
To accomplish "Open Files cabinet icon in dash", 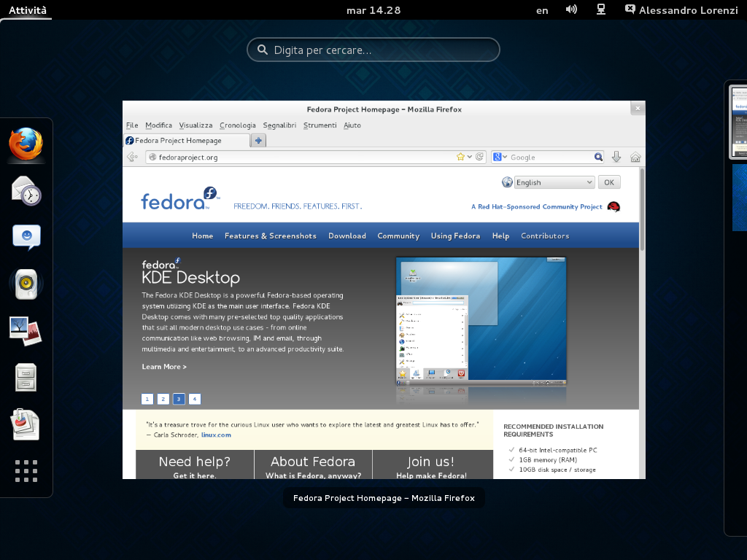I will (x=26, y=377).
